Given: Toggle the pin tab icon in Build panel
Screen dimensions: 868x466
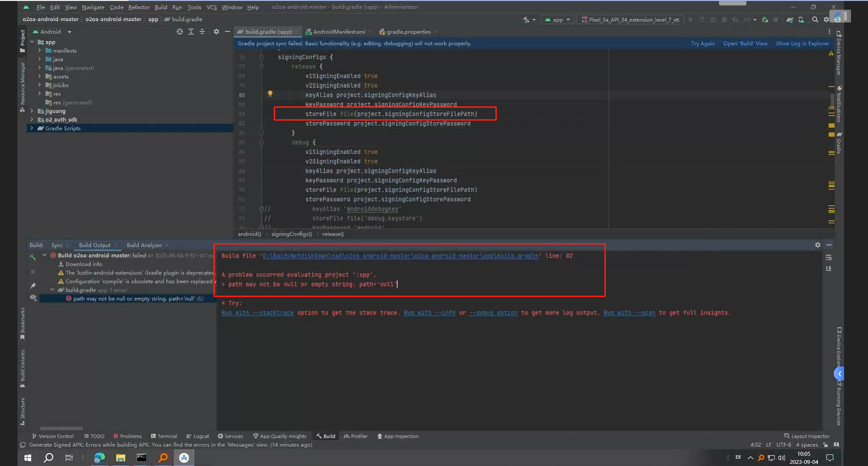Looking at the screenshot, I should [x=33, y=286].
